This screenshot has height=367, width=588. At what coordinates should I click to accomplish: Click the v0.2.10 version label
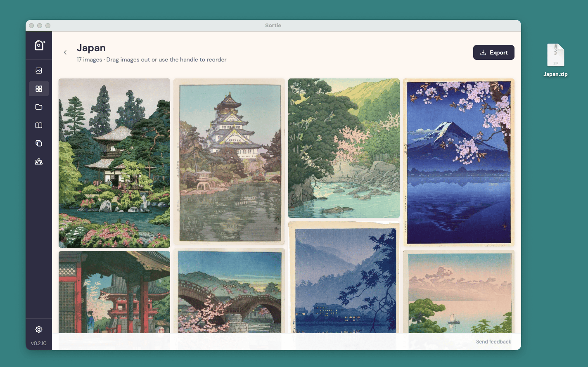(39, 343)
